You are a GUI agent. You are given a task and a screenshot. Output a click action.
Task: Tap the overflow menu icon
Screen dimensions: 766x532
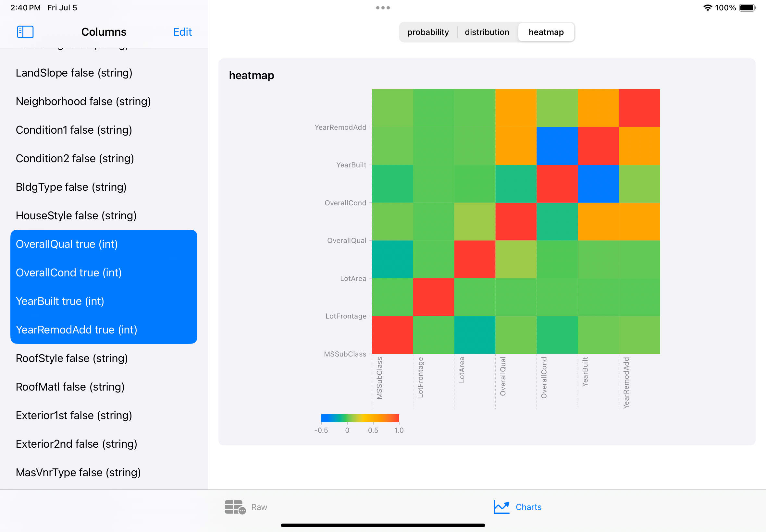pyautogui.click(x=383, y=7)
